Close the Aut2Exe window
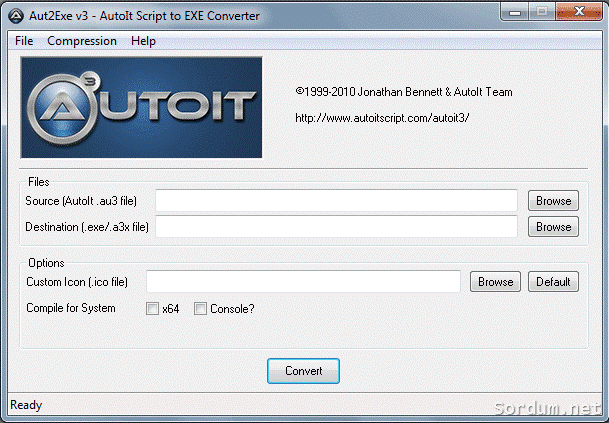609x423 pixels. pos(579,12)
